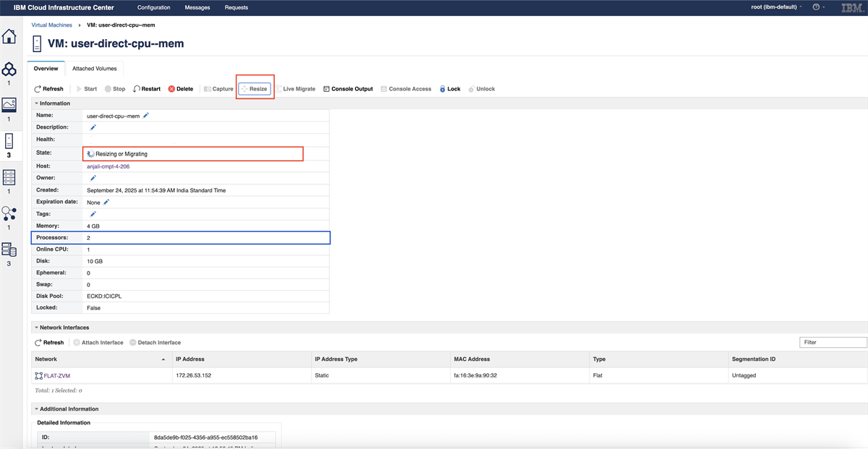Image resolution: width=868 pixels, height=449 pixels.
Task: Open the Networks node sidebar icon
Action: coord(9,213)
